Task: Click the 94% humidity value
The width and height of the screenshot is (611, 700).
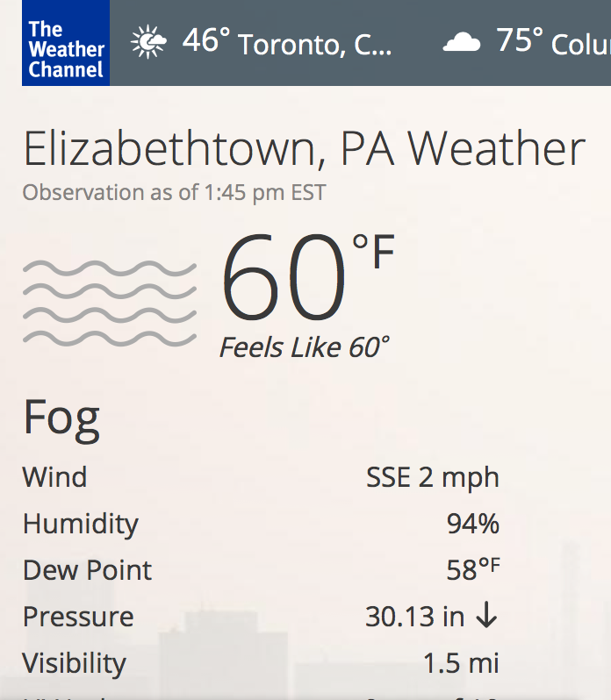Action: [472, 525]
